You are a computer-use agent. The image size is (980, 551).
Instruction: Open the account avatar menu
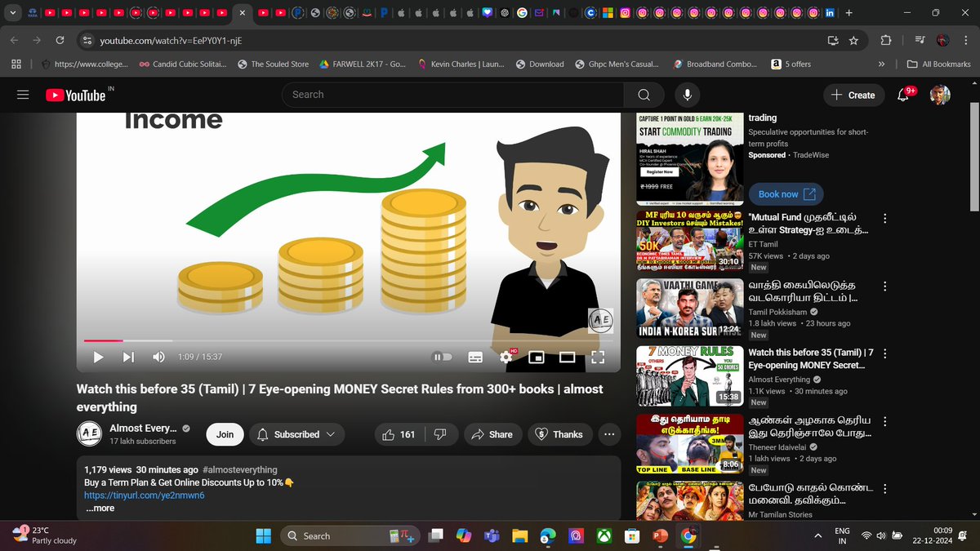(940, 95)
